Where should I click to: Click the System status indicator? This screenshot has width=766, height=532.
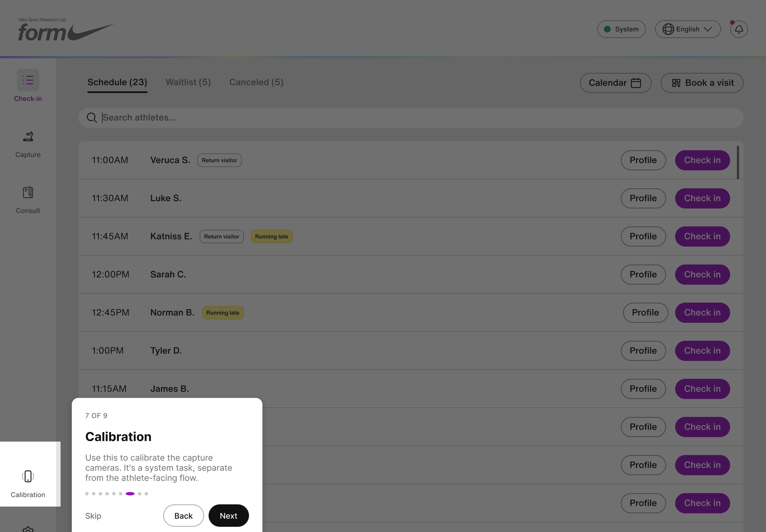[621, 29]
